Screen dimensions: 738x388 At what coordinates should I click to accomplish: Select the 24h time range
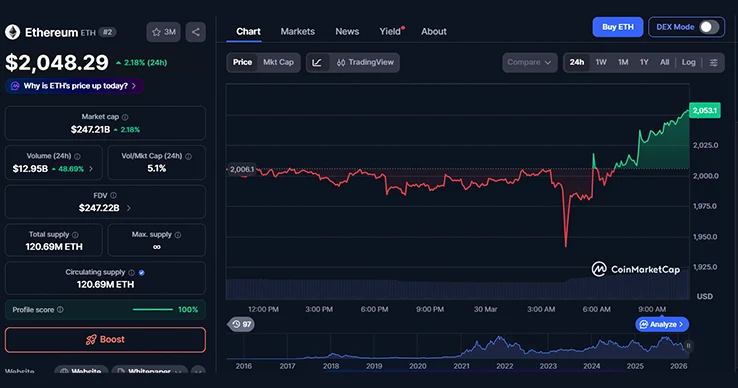(x=577, y=62)
